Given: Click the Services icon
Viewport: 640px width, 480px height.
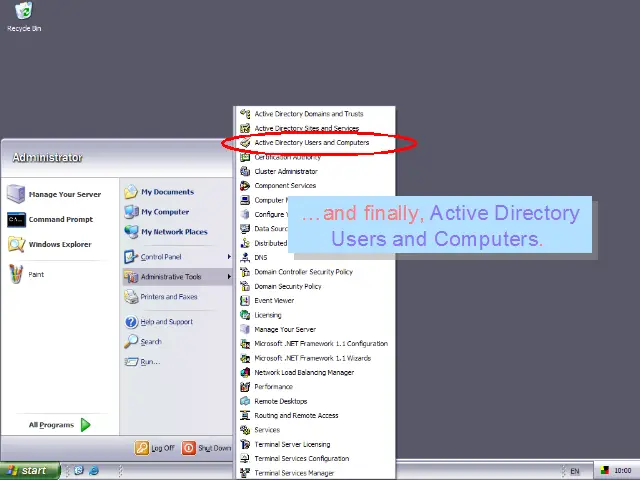Looking at the screenshot, I should click(245, 430).
